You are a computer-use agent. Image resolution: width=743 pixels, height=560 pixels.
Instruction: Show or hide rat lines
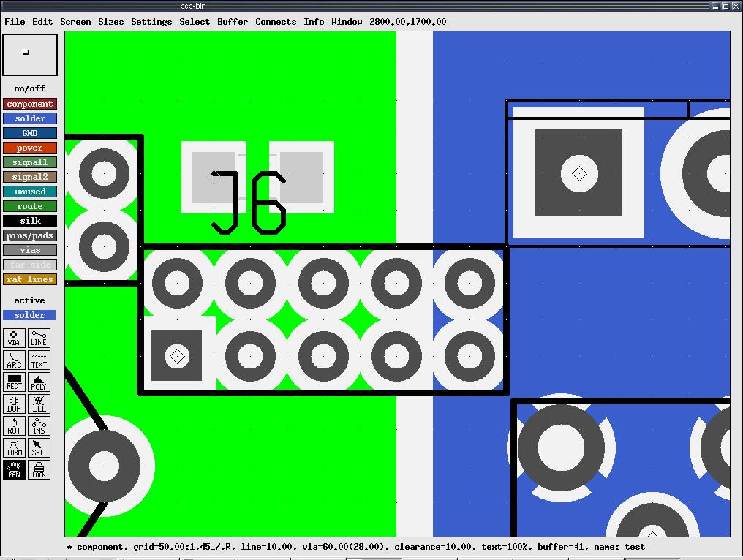[x=30, y=279]
